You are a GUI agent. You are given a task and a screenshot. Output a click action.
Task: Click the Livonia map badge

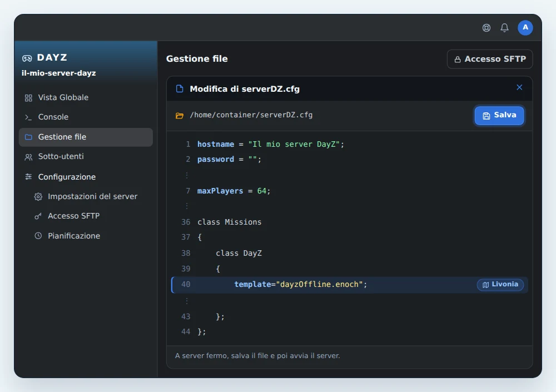point(500,285)
